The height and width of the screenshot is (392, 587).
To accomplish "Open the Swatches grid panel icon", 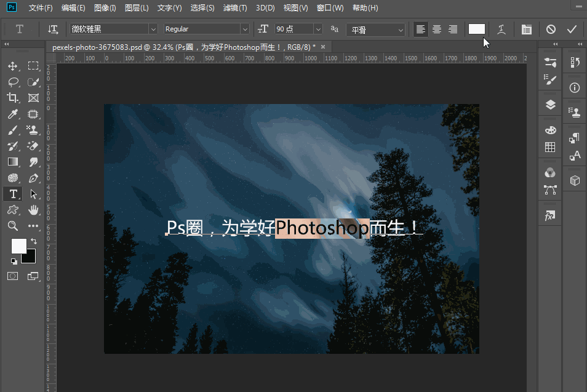I will click(x=550, y=147).
